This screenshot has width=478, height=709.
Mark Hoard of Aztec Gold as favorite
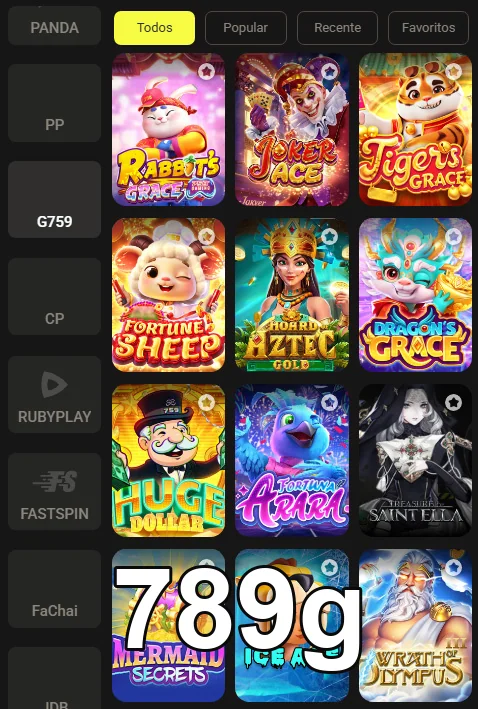point(330,236)
